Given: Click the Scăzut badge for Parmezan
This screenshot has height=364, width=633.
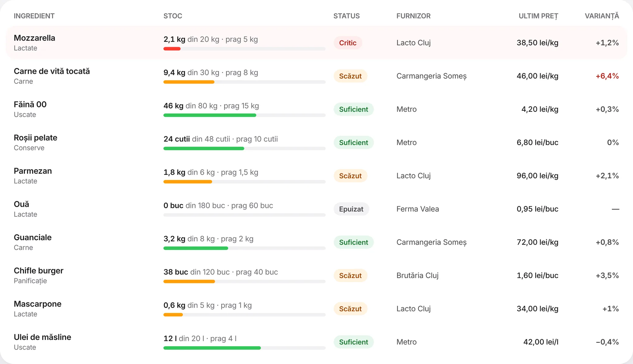Looking at the screenshot, I should click(x=350, y=176).
